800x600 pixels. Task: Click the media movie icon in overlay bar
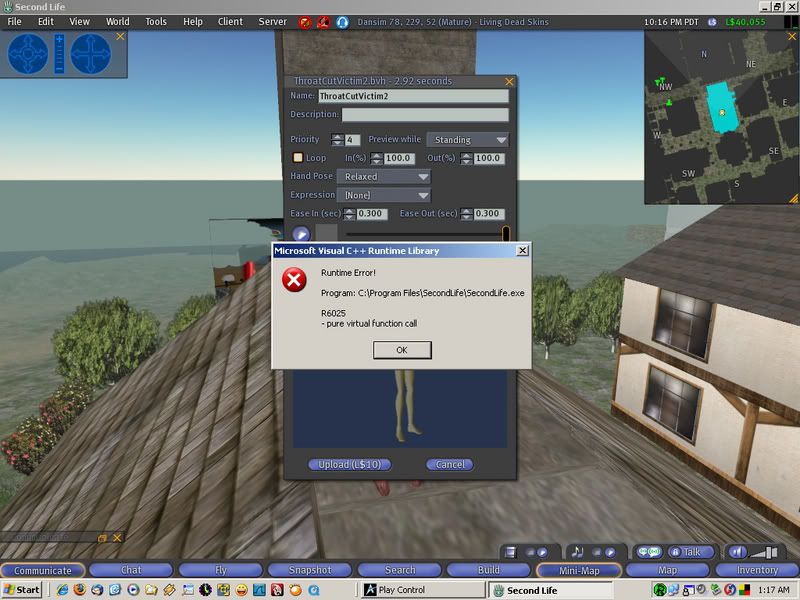coord(510,552)
